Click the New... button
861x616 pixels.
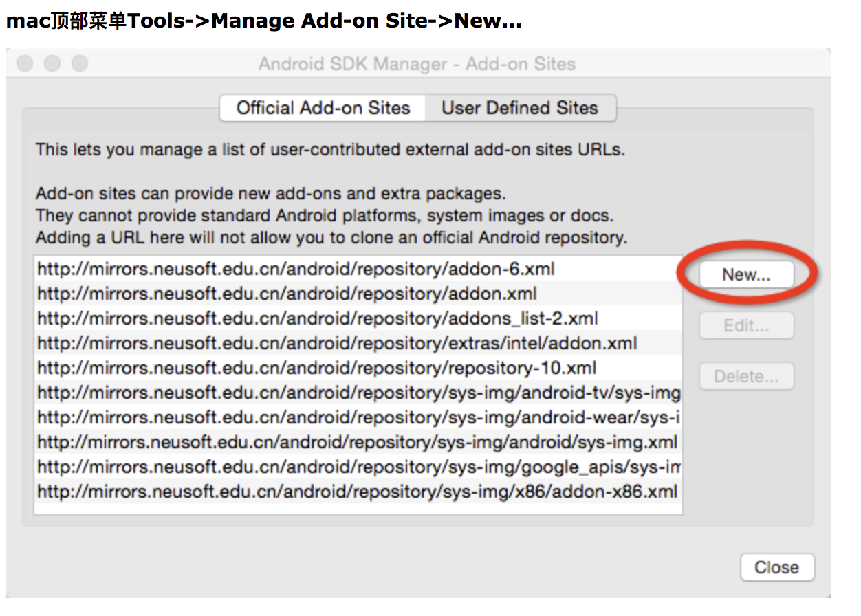coord(746,275)
